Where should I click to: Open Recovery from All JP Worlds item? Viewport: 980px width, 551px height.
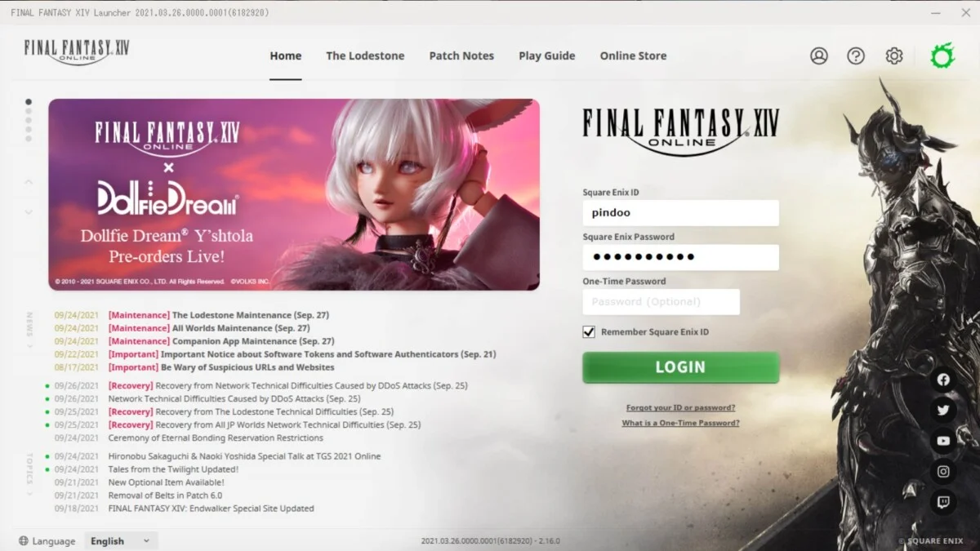point(265,424)
